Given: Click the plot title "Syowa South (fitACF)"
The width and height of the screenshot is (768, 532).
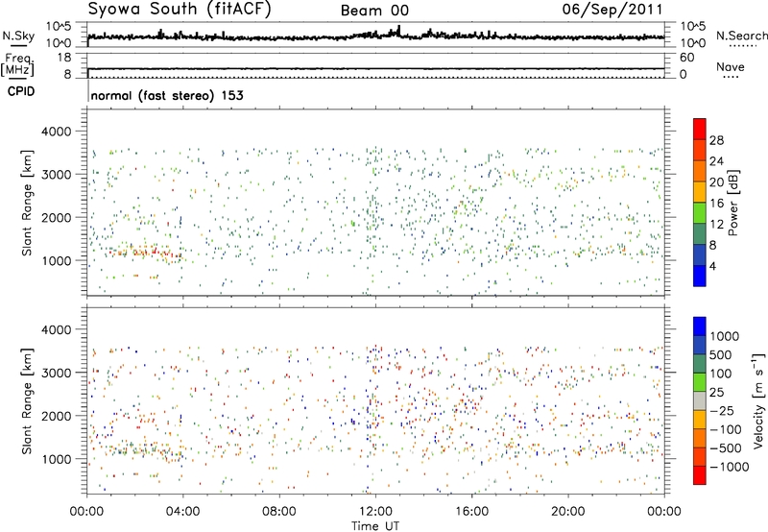Looking at the screenshot, I should [x=180, y=10].
